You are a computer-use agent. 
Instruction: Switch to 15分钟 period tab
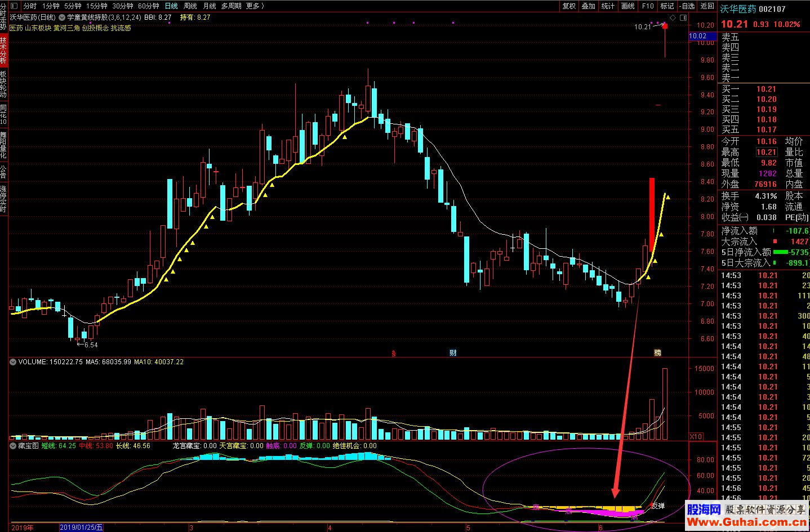(96, 6)
